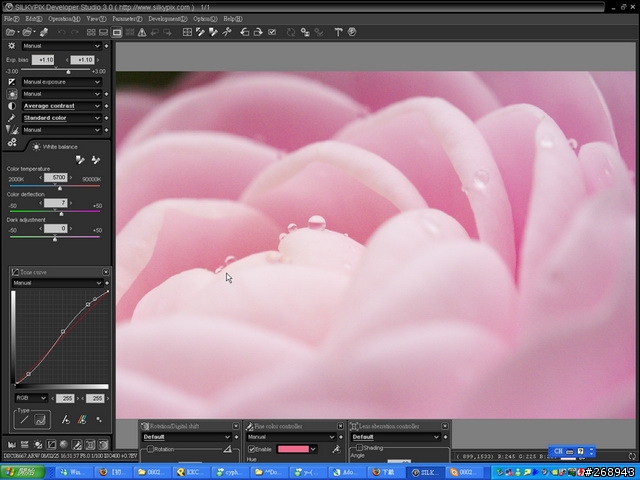Click the color mode dropper icon
The width and height of the screenshot is (640, 480).
click(12, 118)
